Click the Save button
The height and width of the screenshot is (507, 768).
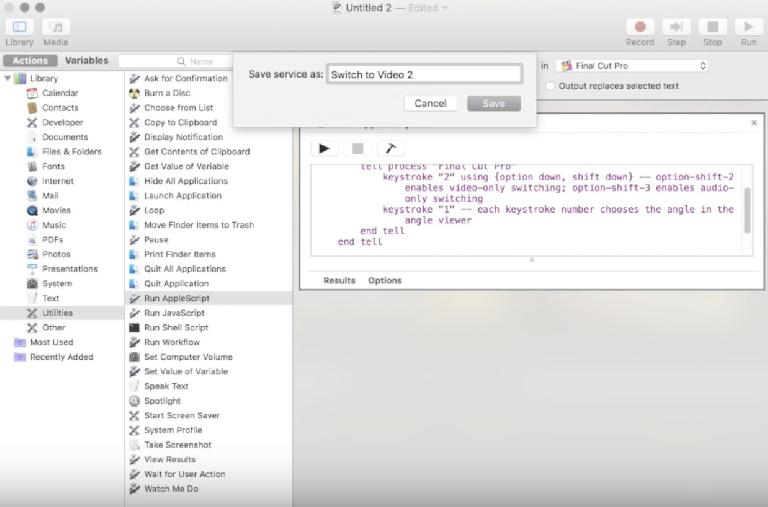tap(493, 103)
